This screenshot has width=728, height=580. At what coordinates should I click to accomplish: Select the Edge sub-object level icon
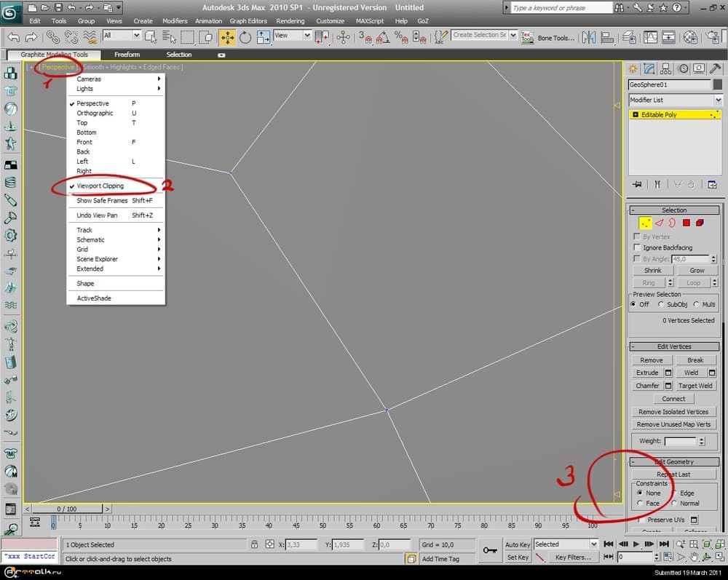(x=659, y=223)
